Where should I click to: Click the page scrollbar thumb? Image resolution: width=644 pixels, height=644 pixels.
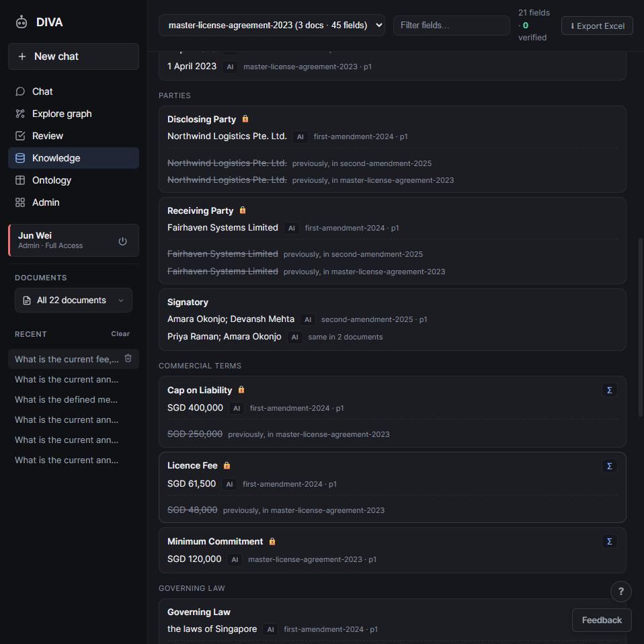tap(641, 327)
